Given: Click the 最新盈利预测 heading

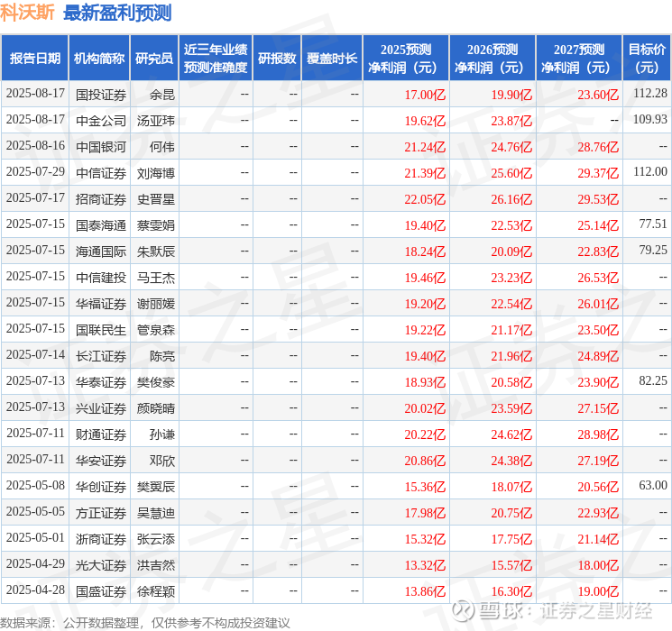Looking at the screenshot, I should (117, 13).
